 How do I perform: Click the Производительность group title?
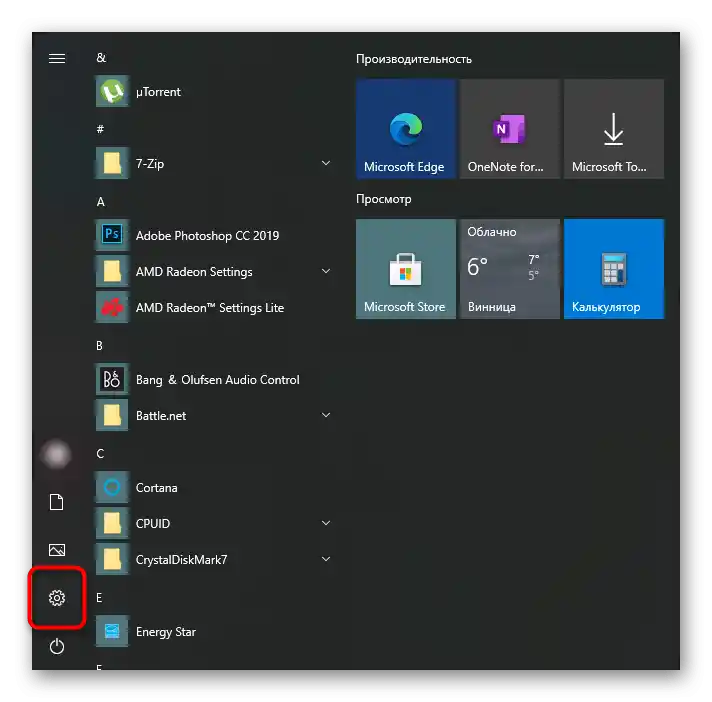(414, 59)
